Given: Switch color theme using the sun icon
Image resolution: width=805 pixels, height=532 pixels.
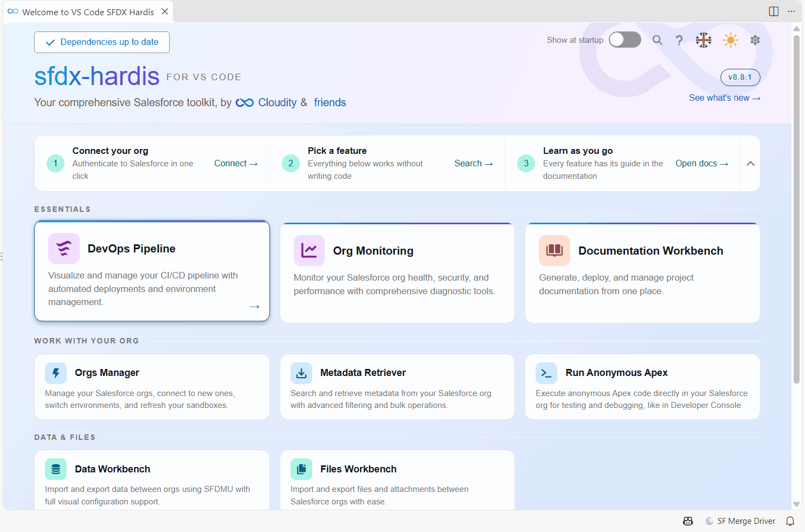Looking at the screenshot, I should (731, 40).
